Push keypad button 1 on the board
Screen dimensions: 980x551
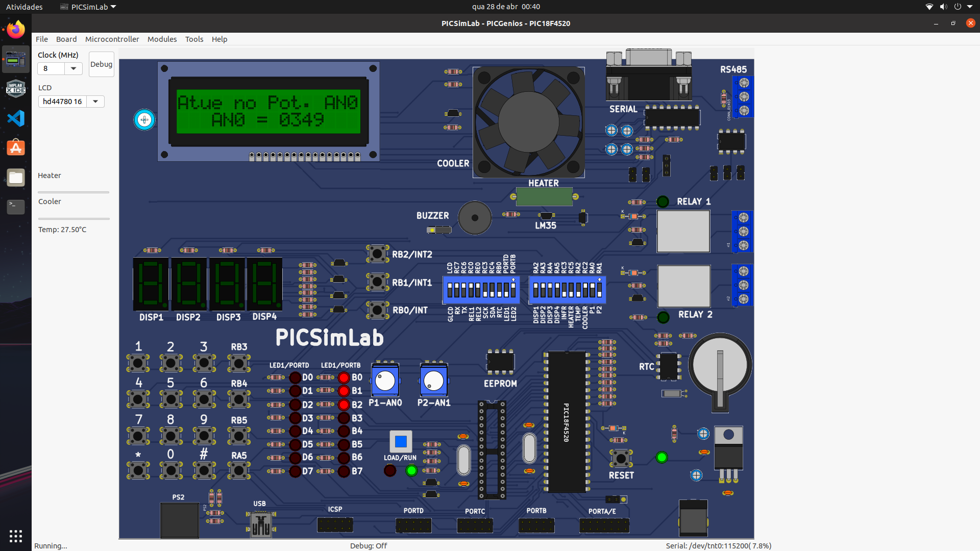click(x=138, y=363)
